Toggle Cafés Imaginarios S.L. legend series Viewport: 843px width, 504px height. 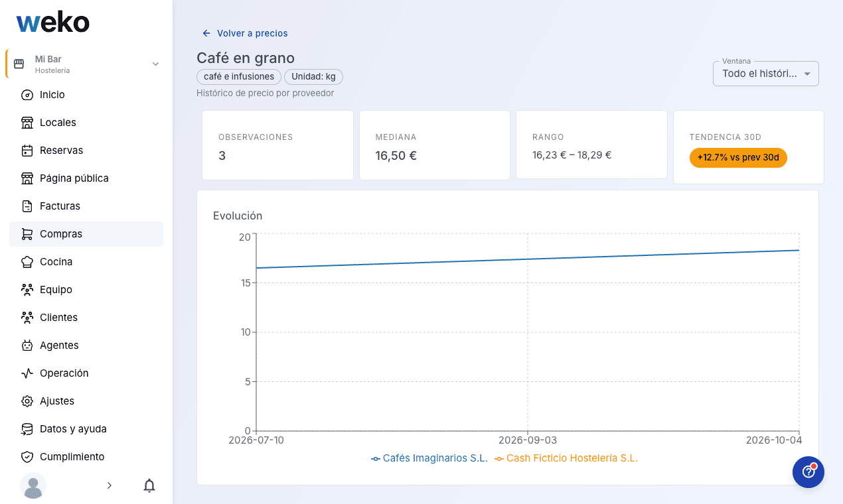click(x=429, y=458)
